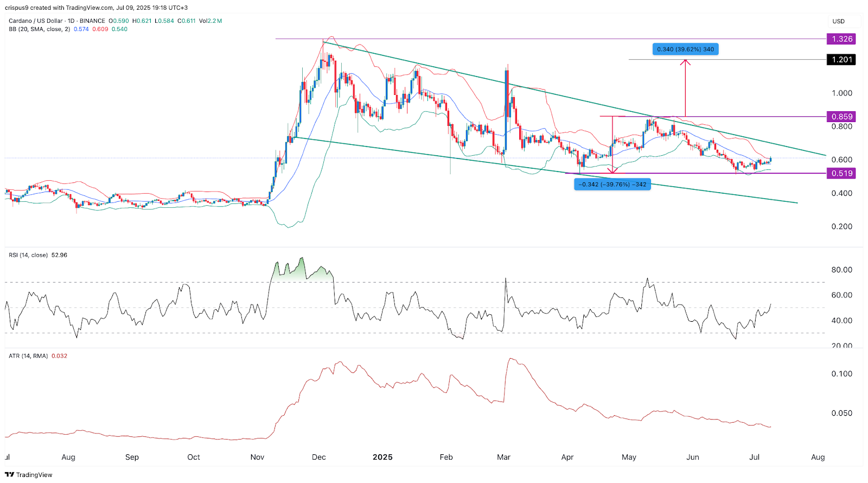Click the 0.800 price axis tick
This screenshot has height=483, width=868.
click(842, 126)
